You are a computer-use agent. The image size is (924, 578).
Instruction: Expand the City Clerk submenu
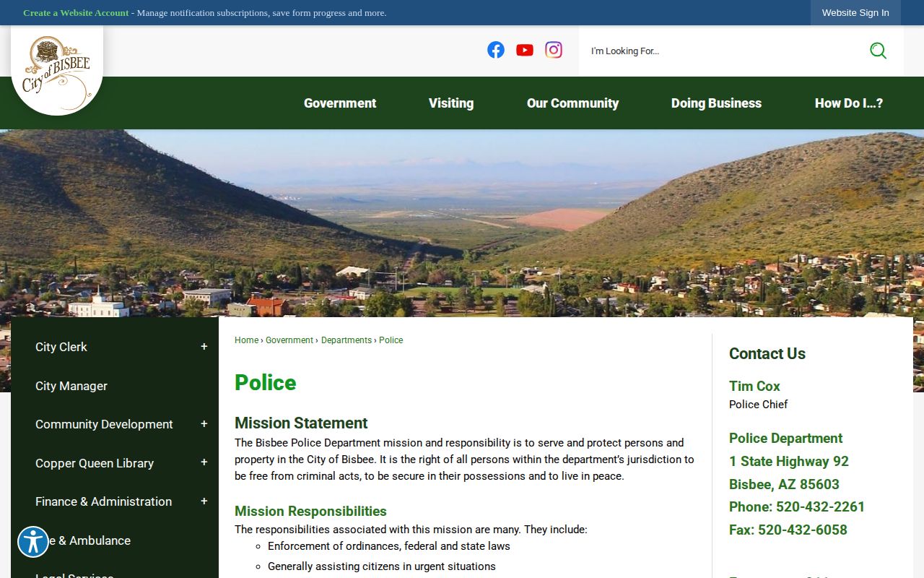coord(204,347)
